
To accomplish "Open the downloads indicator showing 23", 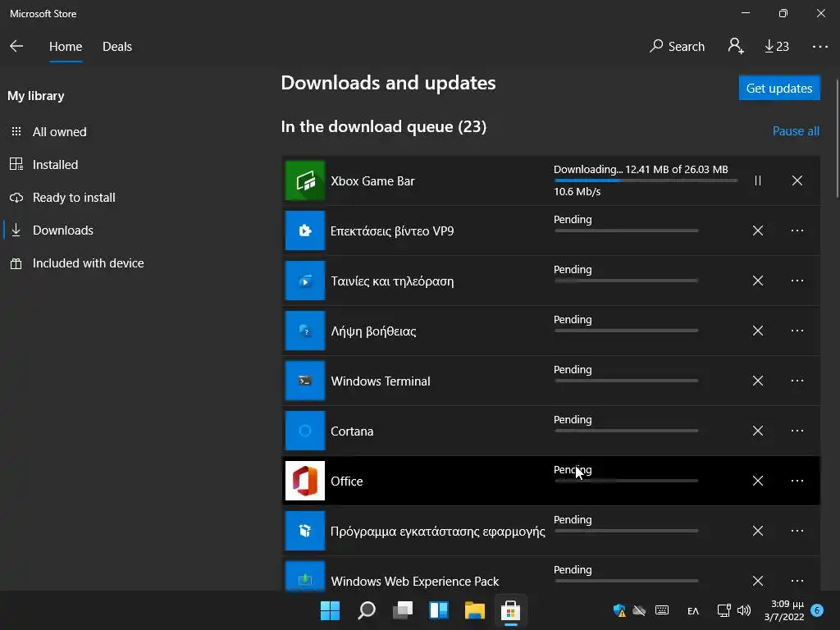I will click(776, 47).
